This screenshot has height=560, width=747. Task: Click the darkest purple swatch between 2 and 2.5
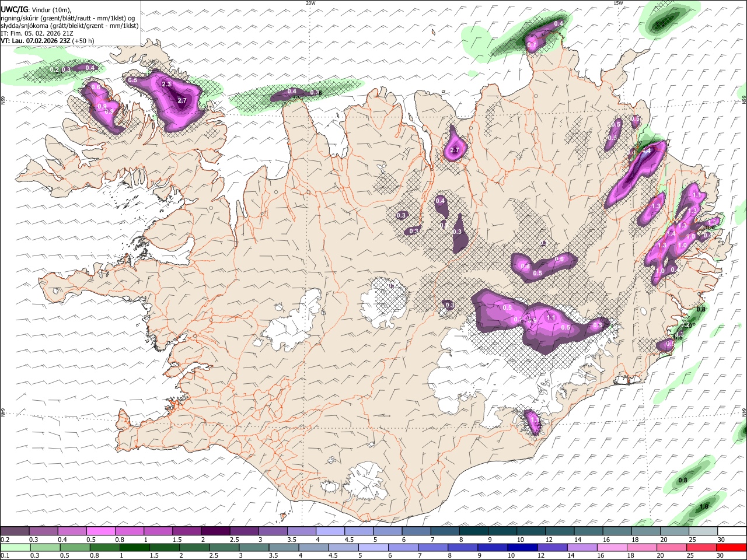(215, 531)
